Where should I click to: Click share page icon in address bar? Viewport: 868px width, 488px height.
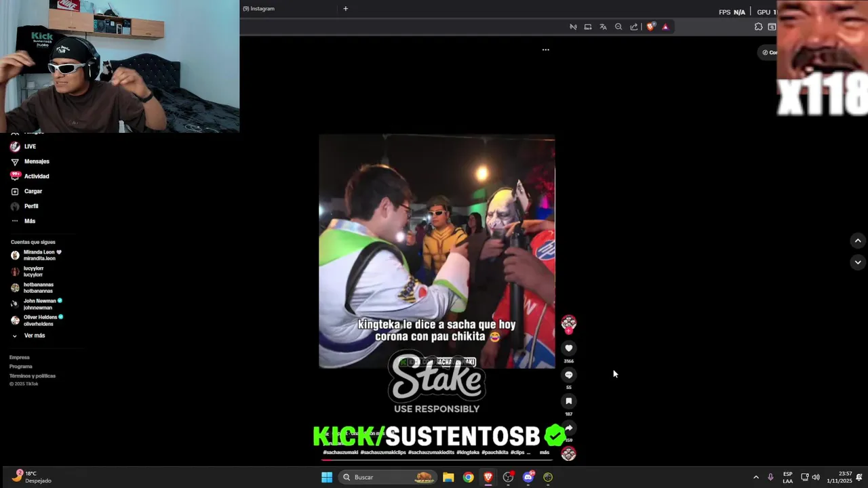[634, 27]
